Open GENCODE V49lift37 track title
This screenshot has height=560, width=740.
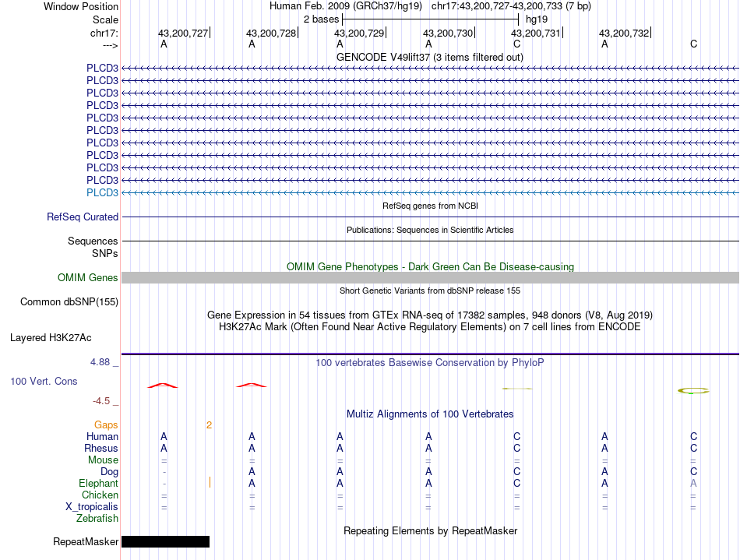pyautogui.click(x=429, y=57)
